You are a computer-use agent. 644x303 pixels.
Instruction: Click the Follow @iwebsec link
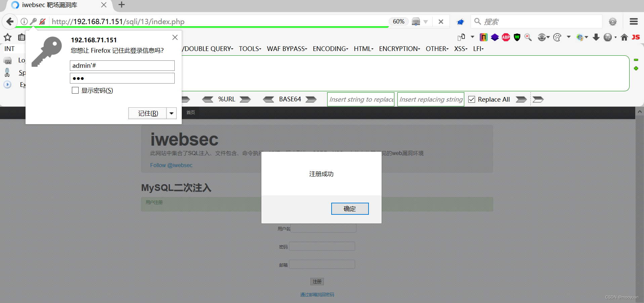click(171, 165)
